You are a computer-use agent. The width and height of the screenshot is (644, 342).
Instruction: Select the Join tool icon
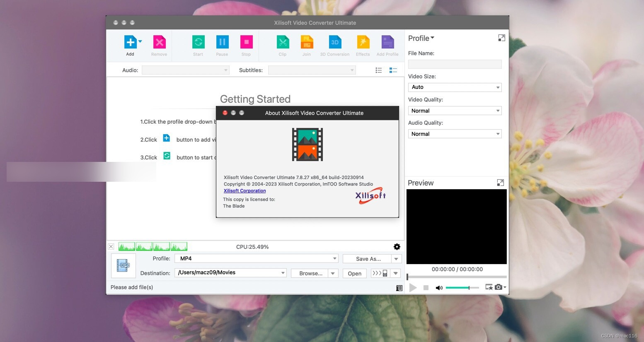(x=307, y=42)
